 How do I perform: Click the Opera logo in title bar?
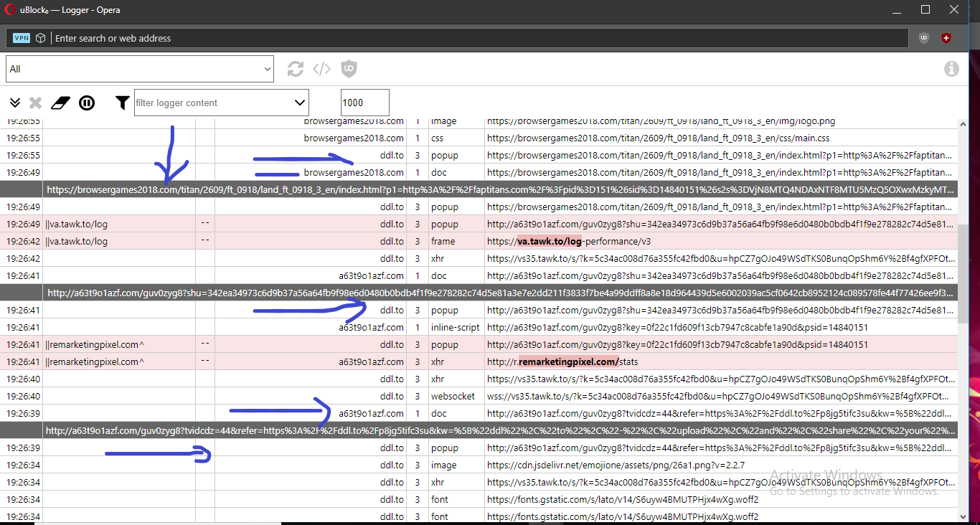click(11, 10)
